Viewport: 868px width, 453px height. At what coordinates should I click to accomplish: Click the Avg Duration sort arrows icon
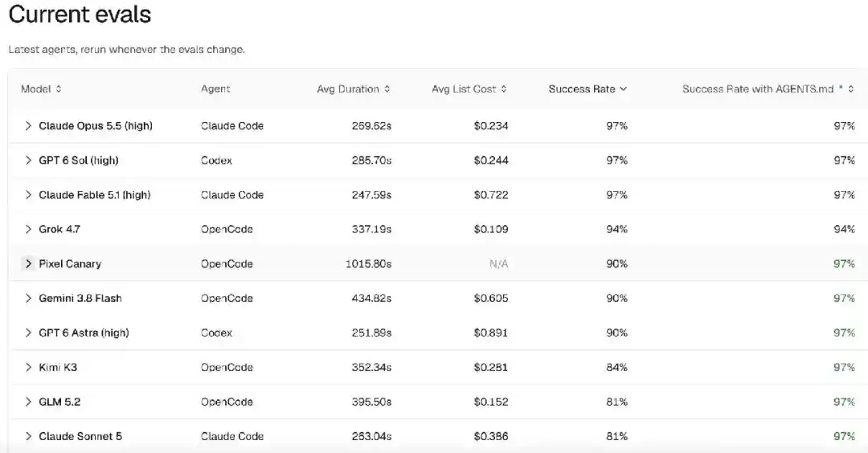pyautogui.click(x=387, y=89)
